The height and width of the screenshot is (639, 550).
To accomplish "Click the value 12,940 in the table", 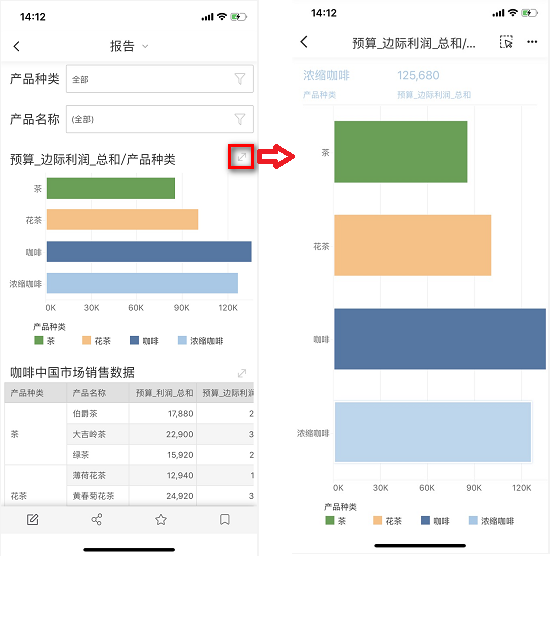I will point(180,476).
